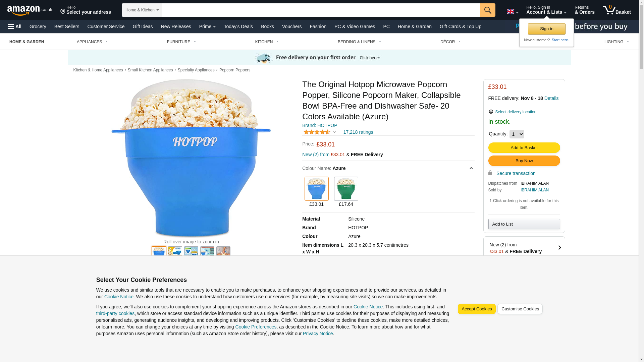Image resolution: width=644 pixels, height=362 pixels.
Task: Click the 17,218 ratings link
Action: [358, 132]
